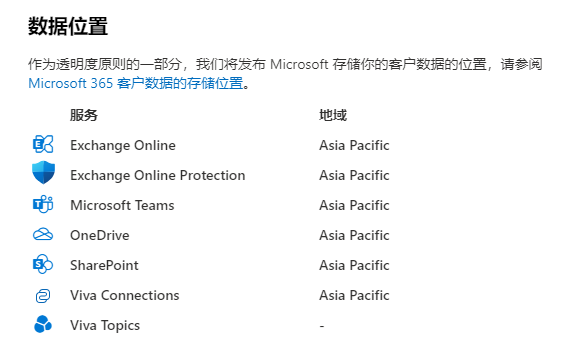Click the Microsoft Teams icon
Screen dimensions: 565x364
(x=43, y=204)
